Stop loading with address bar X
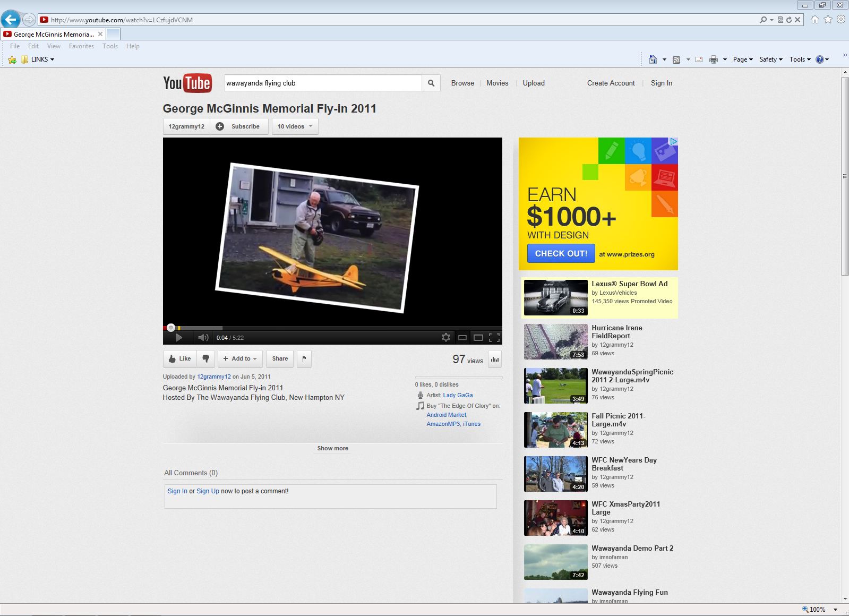This screenshot has width=849, height=616. click(797, 20)
